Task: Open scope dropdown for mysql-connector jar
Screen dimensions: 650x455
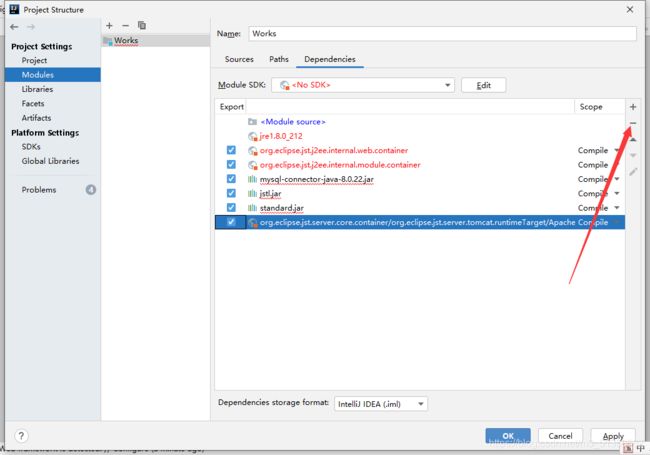Action: tap(617, 179)
